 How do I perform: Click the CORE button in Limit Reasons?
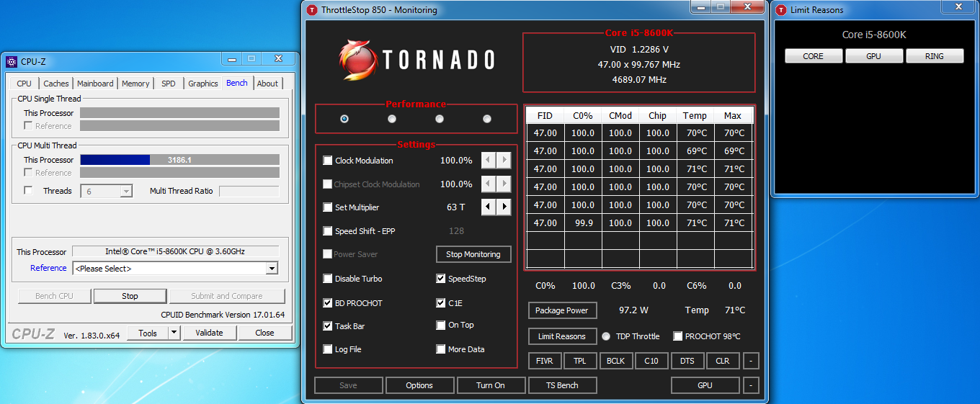(x=814, y=56)
